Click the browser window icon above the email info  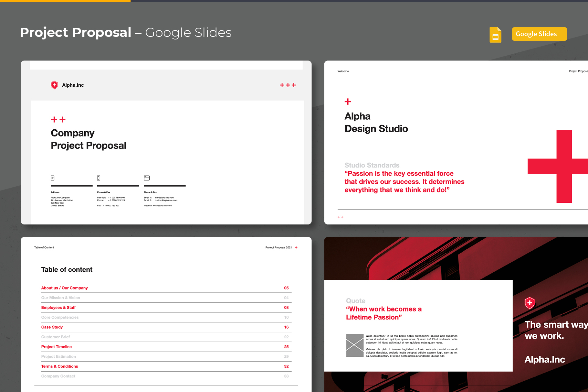click(147, 177)
